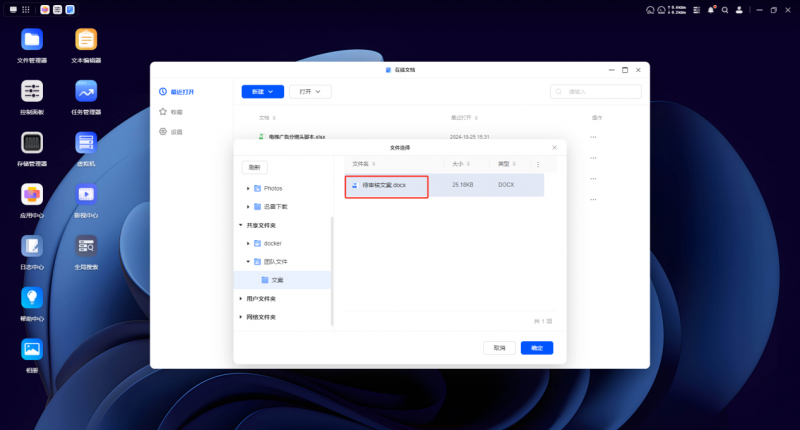The width and height of the screenshot is (800, 430).
Task: Expand the Photos folder arrow
Action: pos(248,189)
